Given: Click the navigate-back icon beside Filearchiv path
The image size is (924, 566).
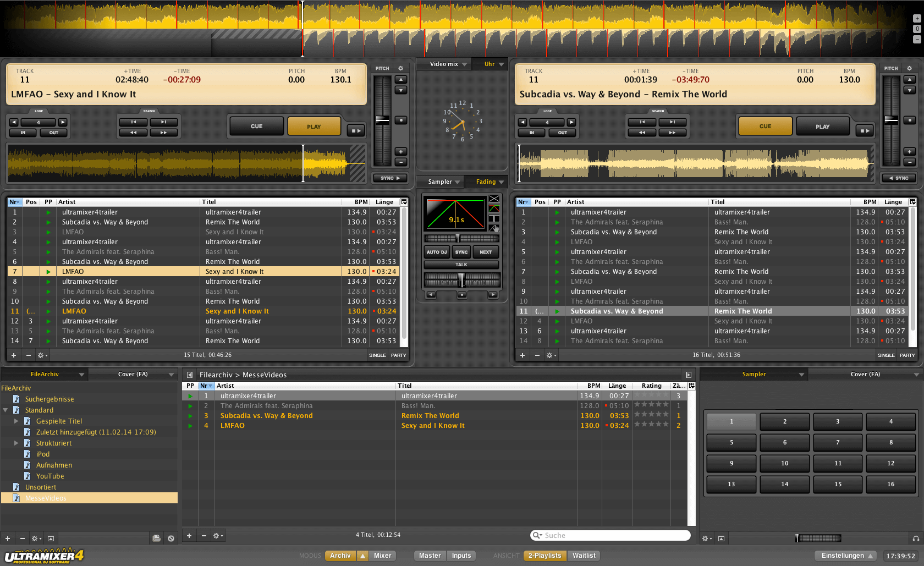Looking at the screenshot, I should pyautogui.click(x=190, y=375).
